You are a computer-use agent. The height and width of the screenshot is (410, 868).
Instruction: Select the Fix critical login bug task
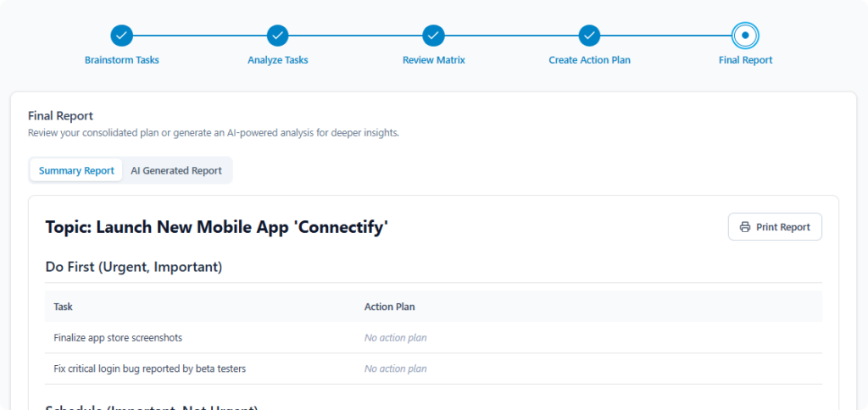click(150, 368)
